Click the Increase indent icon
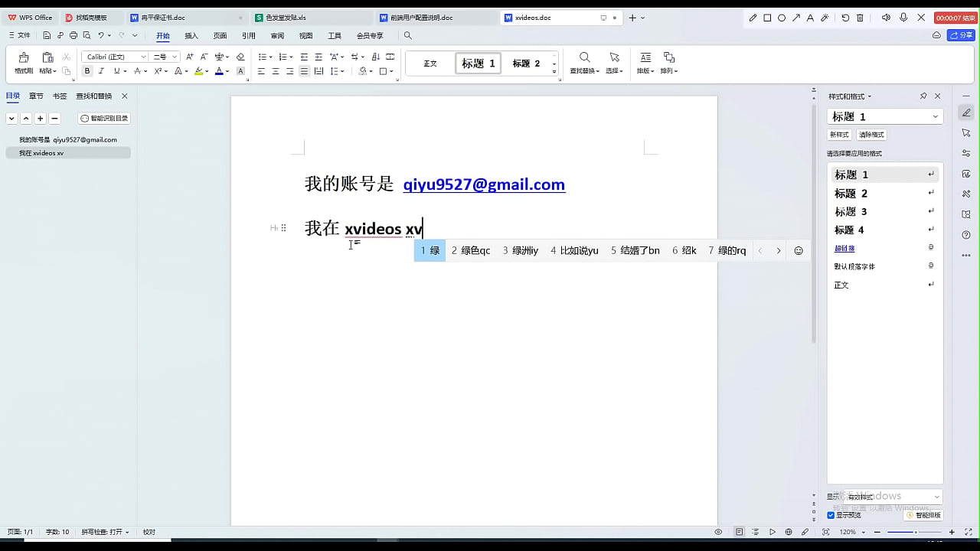The image size is (980, 551). tap(318, 57)
